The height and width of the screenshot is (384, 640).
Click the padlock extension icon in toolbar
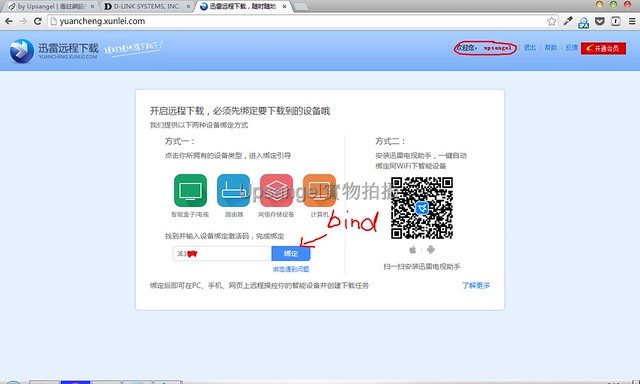584,22
